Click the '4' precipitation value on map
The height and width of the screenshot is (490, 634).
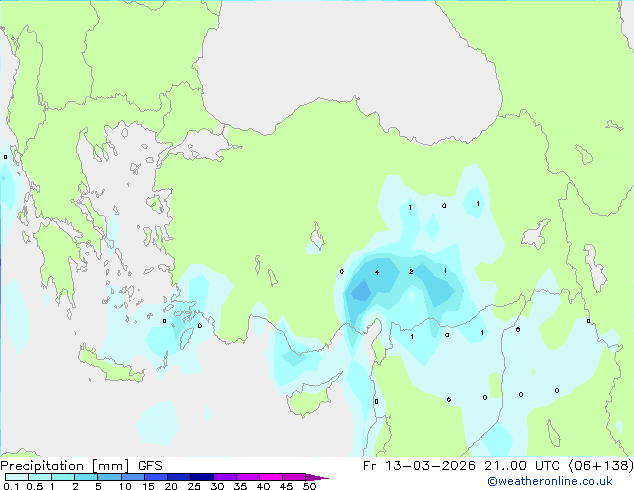coord(377,272)
